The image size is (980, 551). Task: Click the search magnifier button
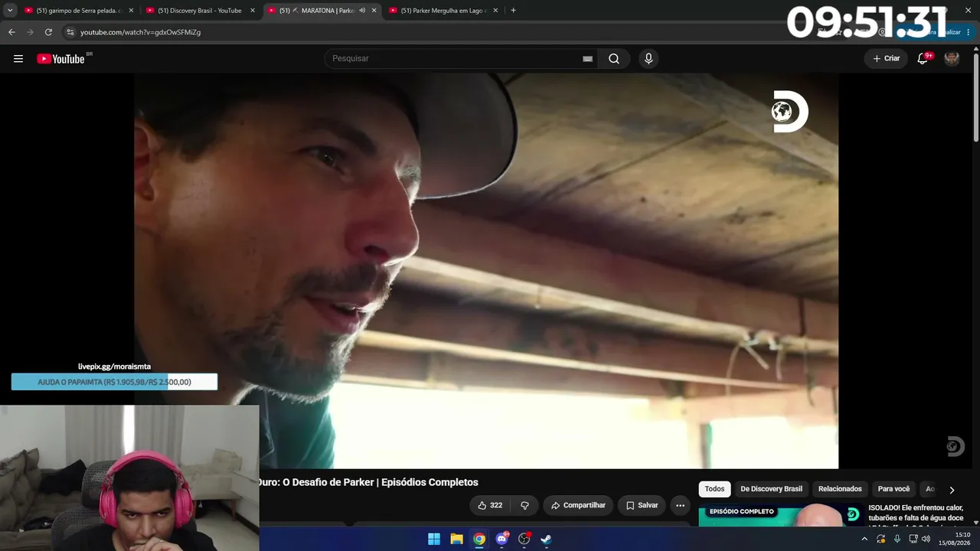click(614, 59)
